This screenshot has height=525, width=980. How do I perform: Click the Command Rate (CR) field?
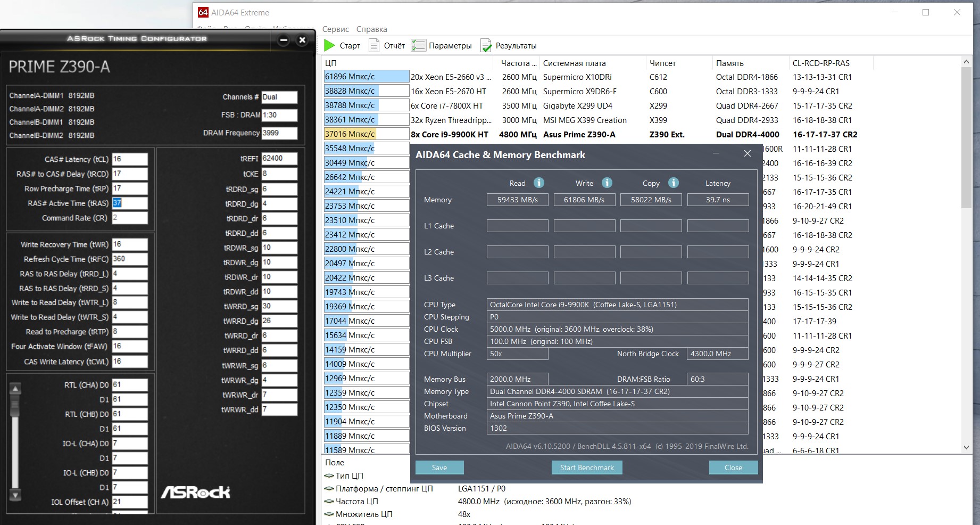(x=130, y=218)
